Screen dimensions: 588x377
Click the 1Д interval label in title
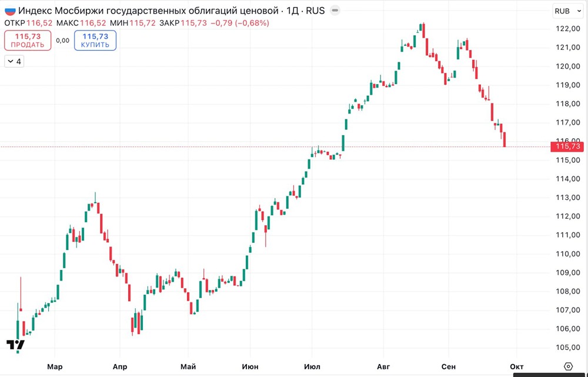coord(292,11)
